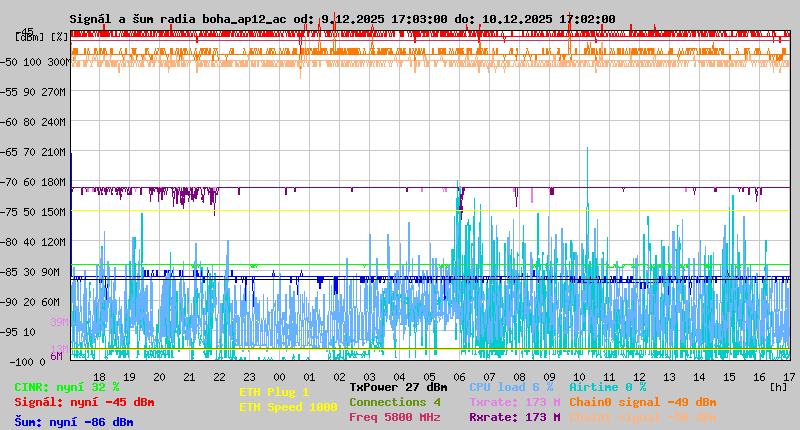Click the light blue 'CPU load' legend
Image resolution: width=800 pixels, height=430 pixels.
pos(511,387)
